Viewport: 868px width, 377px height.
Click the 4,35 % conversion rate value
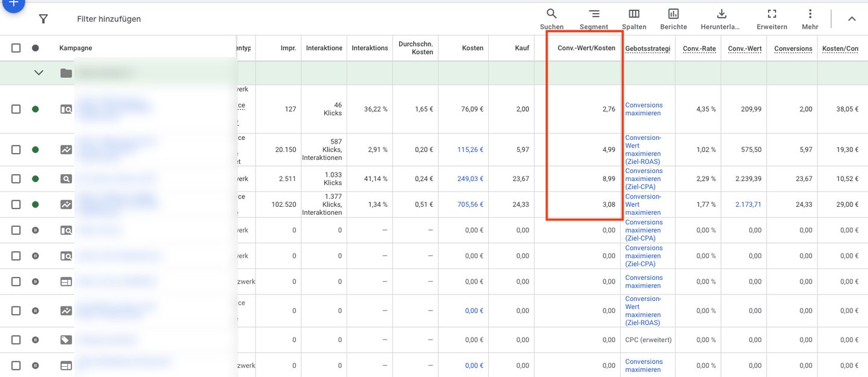[706, 109]
